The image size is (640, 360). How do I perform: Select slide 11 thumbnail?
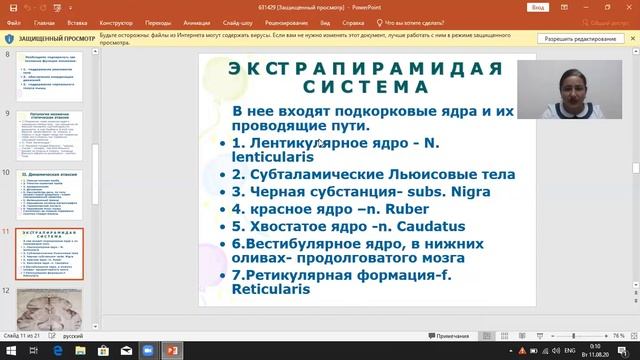point(49,254)
